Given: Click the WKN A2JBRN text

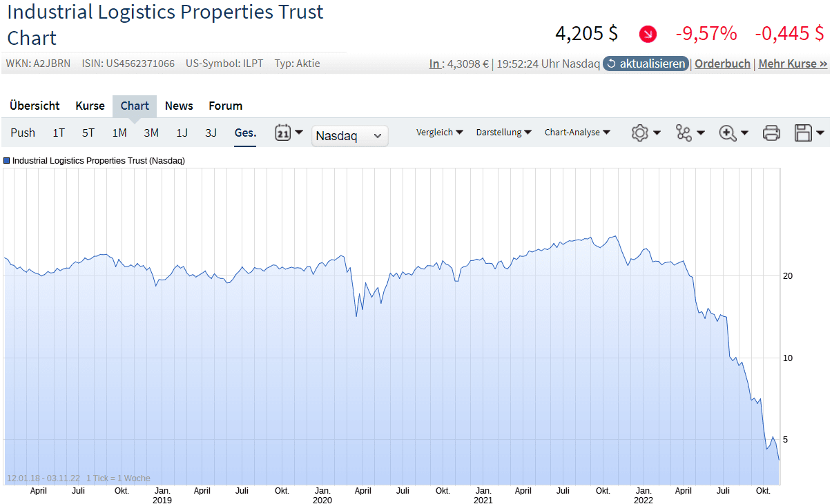Looking at the screenshot, I should [38, 64].
